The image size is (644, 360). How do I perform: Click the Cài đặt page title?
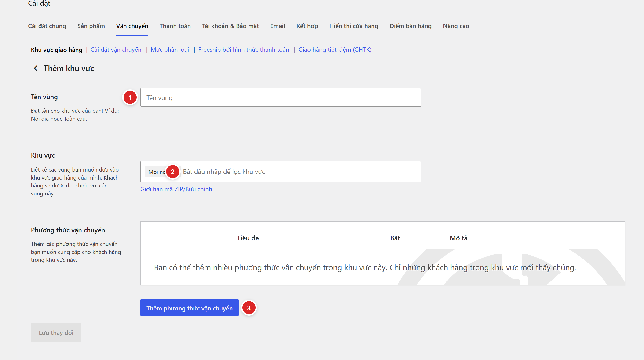tap(39, 4)
